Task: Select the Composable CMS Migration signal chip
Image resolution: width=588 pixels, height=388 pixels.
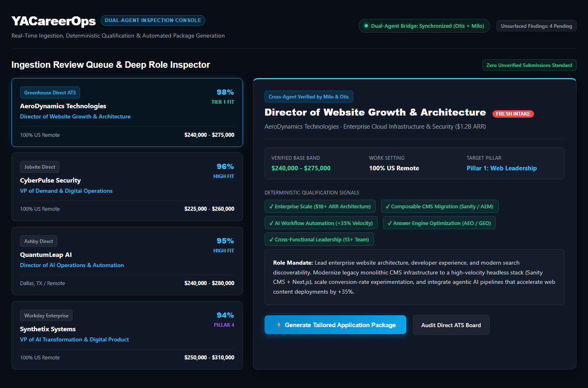Action: pos(439,206)
